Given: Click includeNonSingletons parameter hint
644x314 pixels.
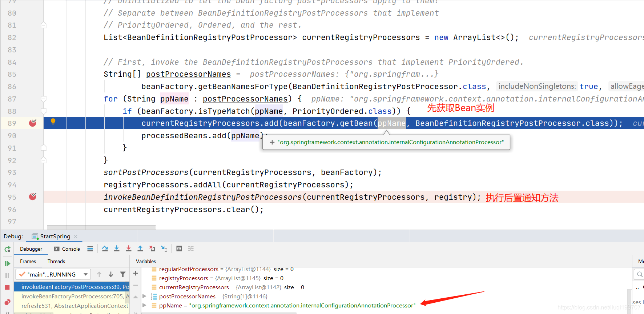Looking at the screenshot, I should (537, 86).
